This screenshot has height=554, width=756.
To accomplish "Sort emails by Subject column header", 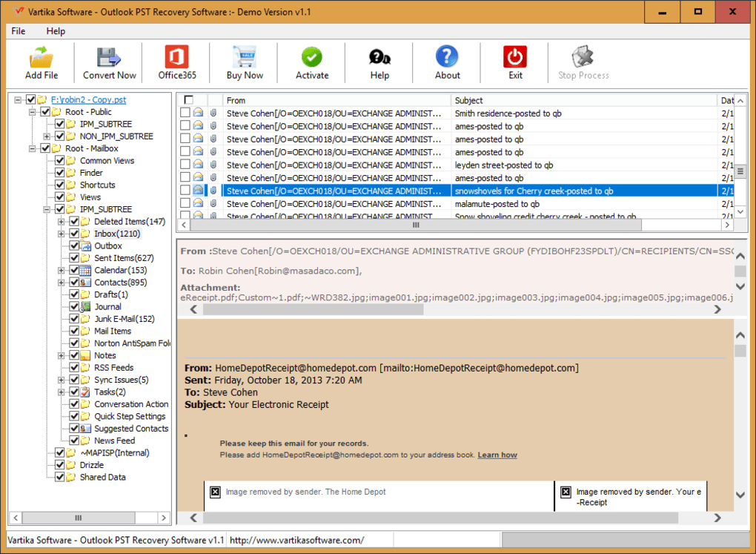I will pyautogui.click(x=583, y=100).
